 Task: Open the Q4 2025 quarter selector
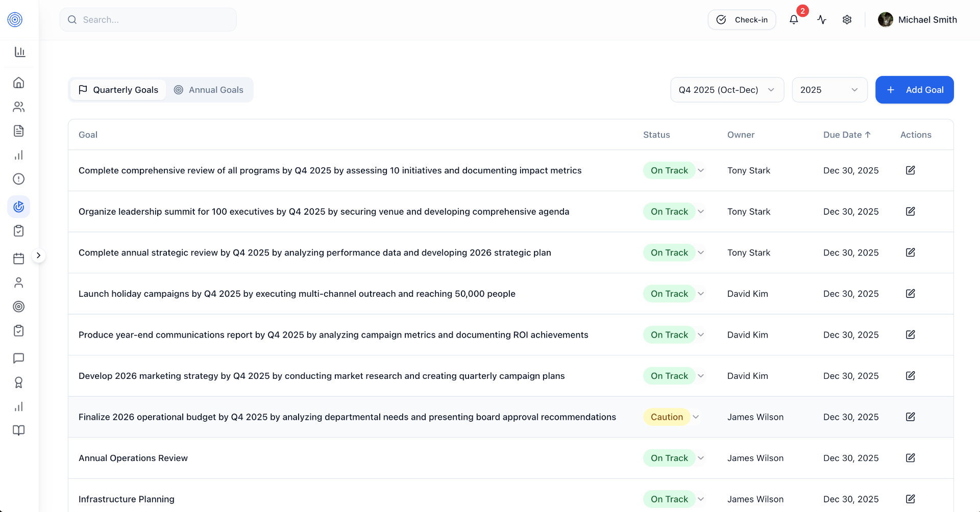click(727, 90)
